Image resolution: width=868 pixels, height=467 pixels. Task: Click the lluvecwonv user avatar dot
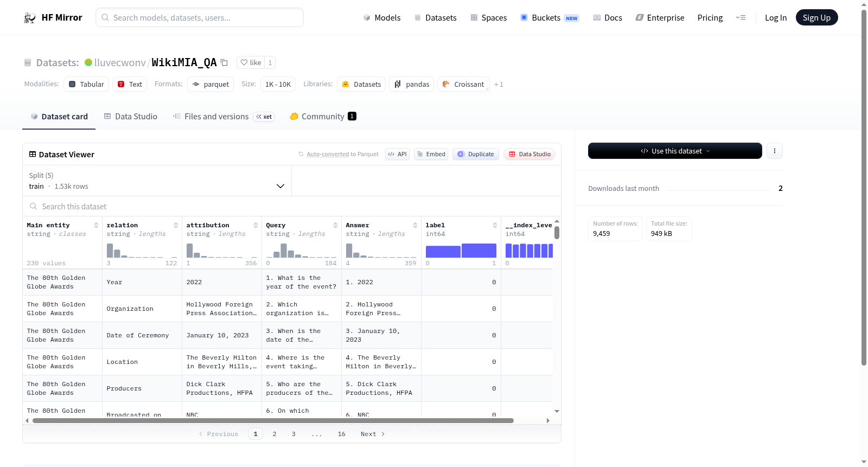88,62
